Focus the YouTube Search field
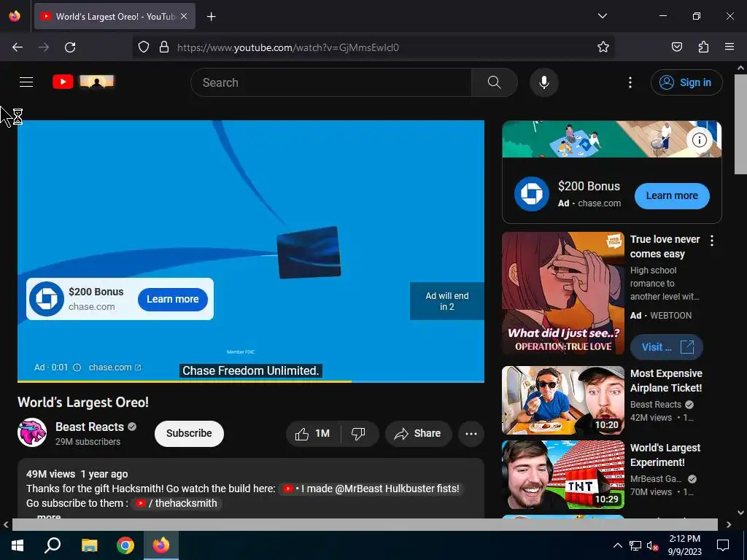Screen dimensions: 747x560 (331, 82)
